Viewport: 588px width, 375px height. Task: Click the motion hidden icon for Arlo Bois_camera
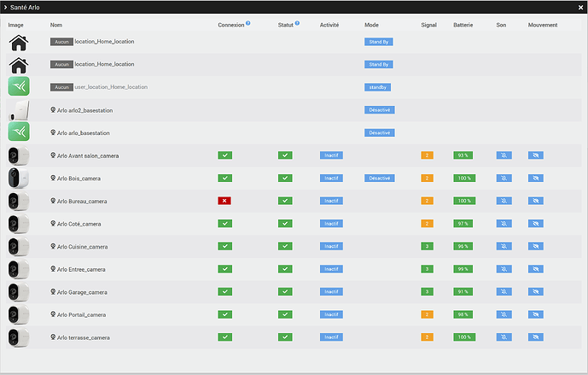coord(536,179)
